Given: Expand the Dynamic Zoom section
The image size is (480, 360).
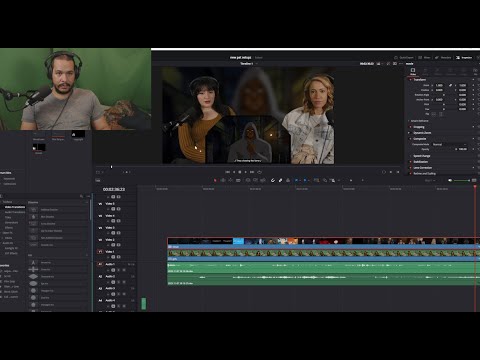Looking at the screenshot, I should pos(422,133).
